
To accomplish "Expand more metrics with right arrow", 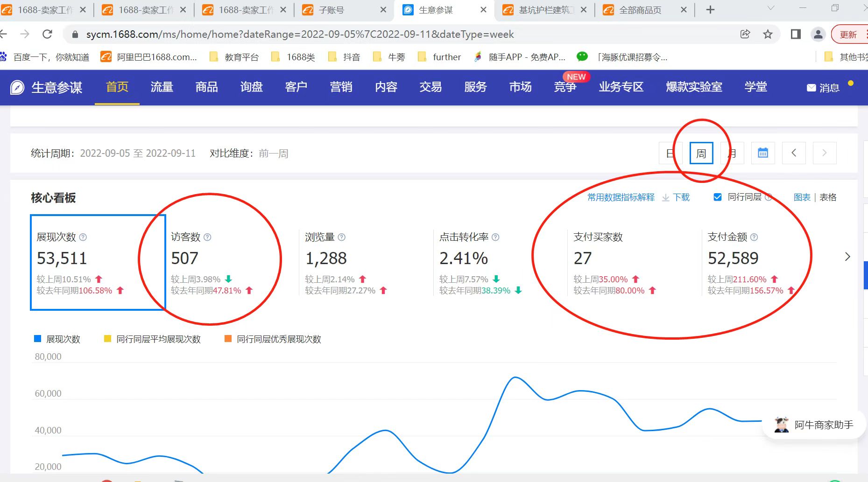I will (847, 257).
